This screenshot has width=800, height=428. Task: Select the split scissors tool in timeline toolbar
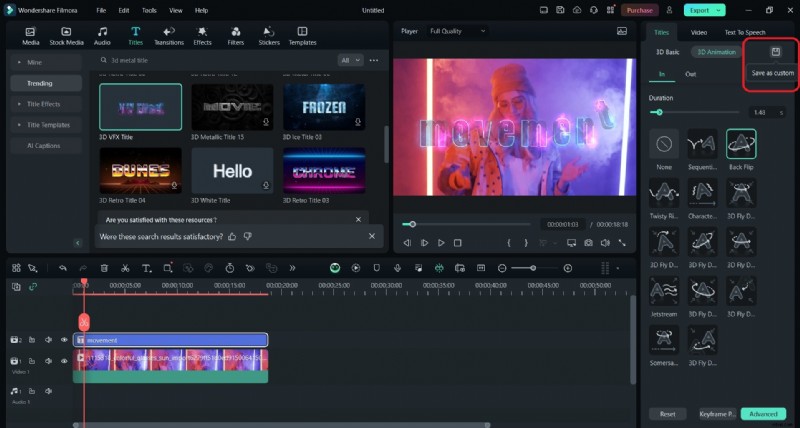124,268
